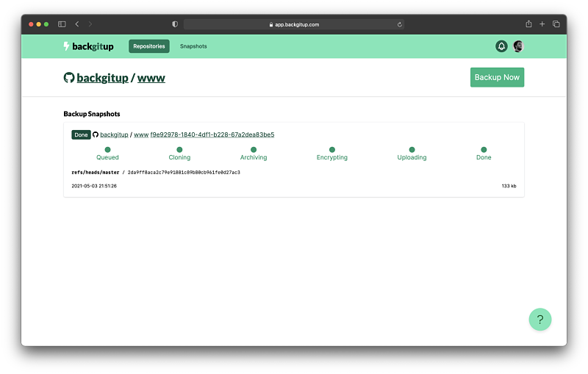This screenshot has height=374, width=588.
Task: Open the user avatar menu
Action: pos(518,46)
